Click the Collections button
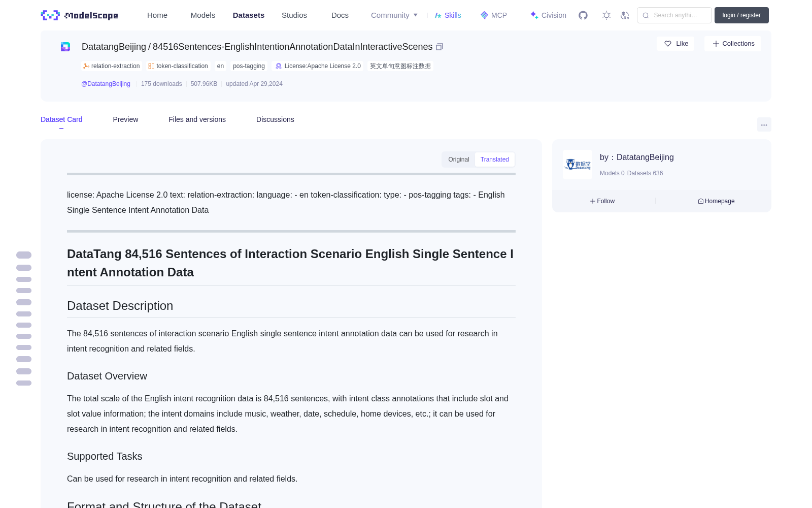Image resolution: width=812 pixels, height=508 pixels. tap(733, 44)
